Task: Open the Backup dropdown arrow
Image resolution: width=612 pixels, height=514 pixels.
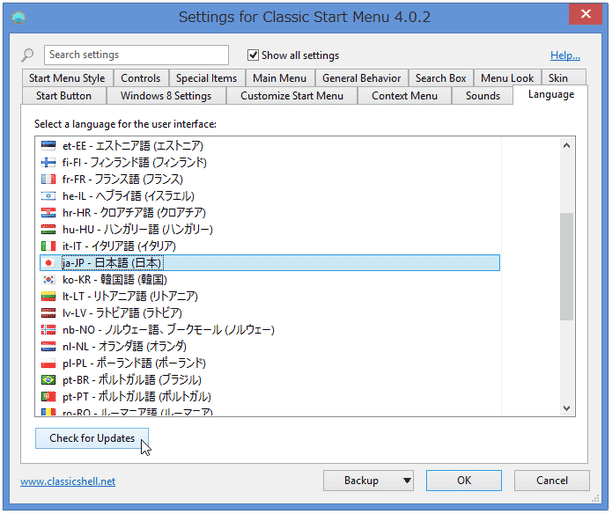Action: coord(407,480)
